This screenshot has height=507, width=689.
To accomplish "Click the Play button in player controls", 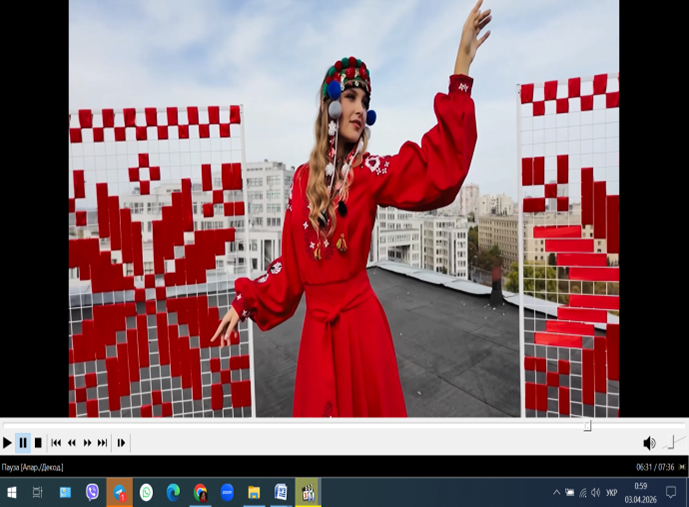I will (7, 443).
